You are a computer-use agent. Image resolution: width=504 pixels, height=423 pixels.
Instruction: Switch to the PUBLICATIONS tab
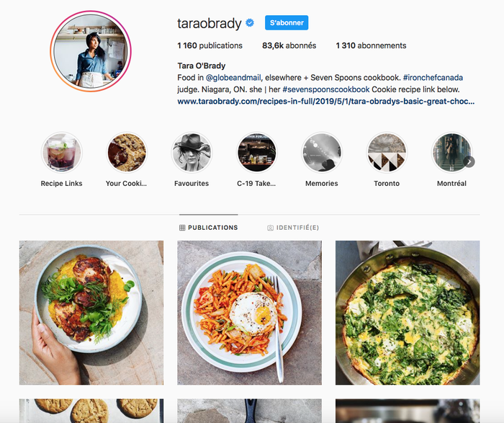pos(209,228)
